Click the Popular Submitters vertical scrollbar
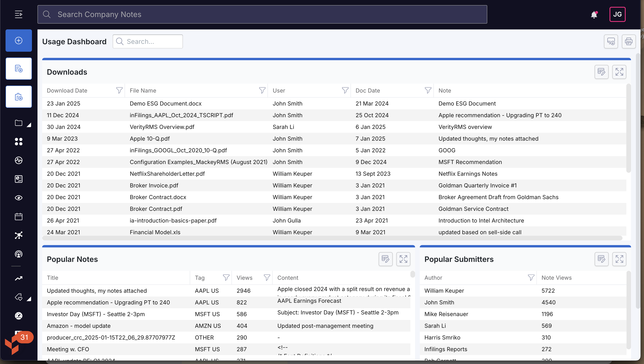The image size is (644, 364). (x=628, y=310)
